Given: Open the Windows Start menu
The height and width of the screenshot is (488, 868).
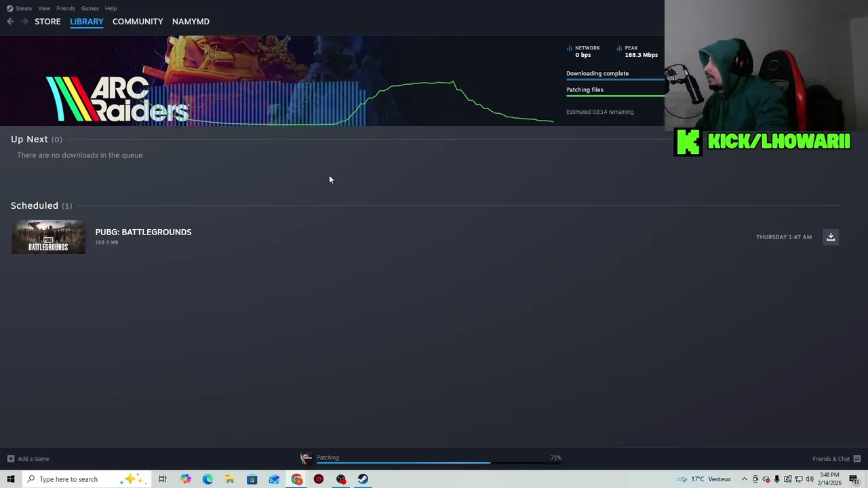Looking at the screenshot, I should (x=10, y=479).
